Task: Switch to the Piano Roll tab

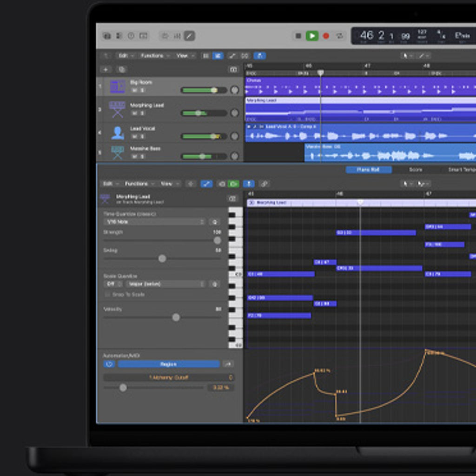Action: pos(368,169)
